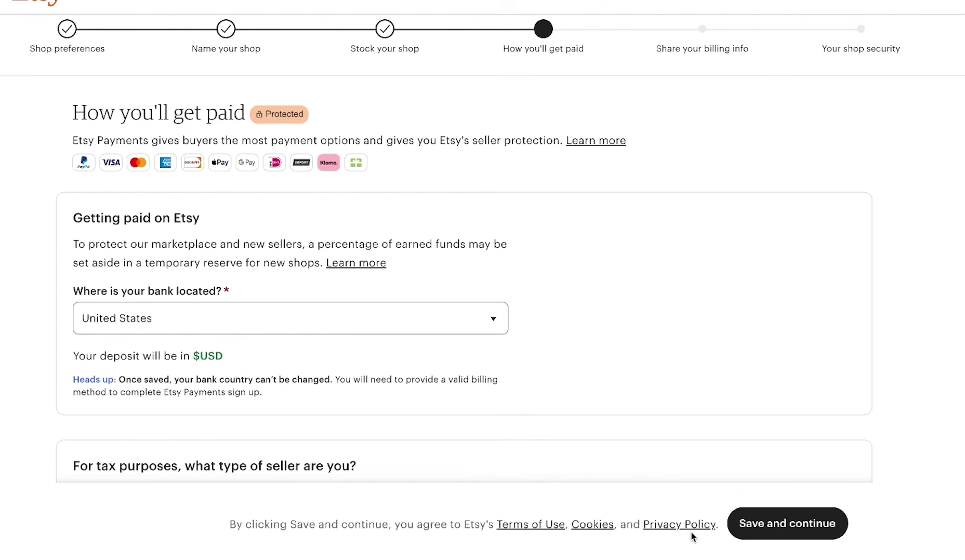965x560 pixels.
Task: Click the "How you'll get paid" heading
Action: pyautogui.click(x=158, y=113)
